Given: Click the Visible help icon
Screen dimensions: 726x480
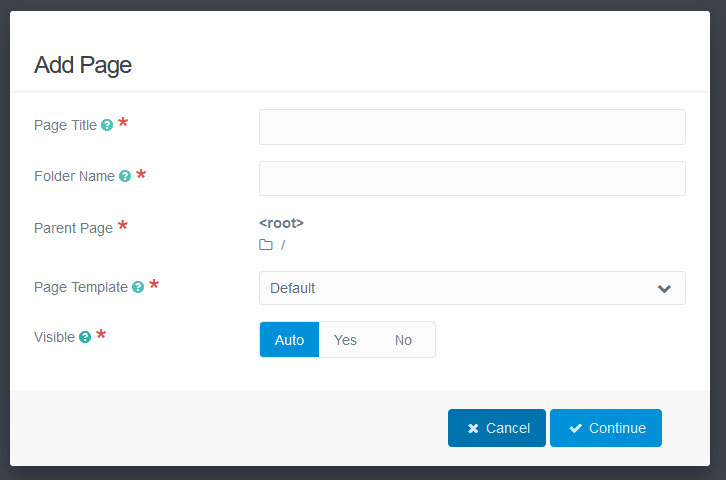Looking at the screenshot, I should click(85, 338).
